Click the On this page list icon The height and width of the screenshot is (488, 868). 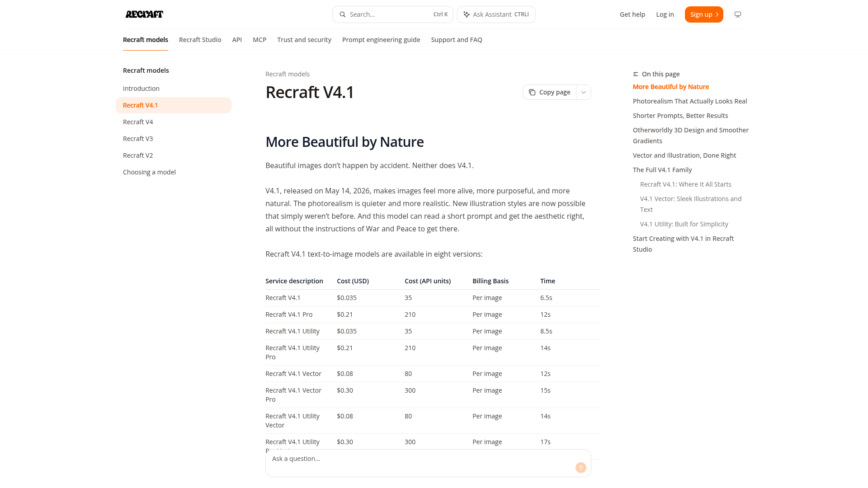tap(636, 74)
